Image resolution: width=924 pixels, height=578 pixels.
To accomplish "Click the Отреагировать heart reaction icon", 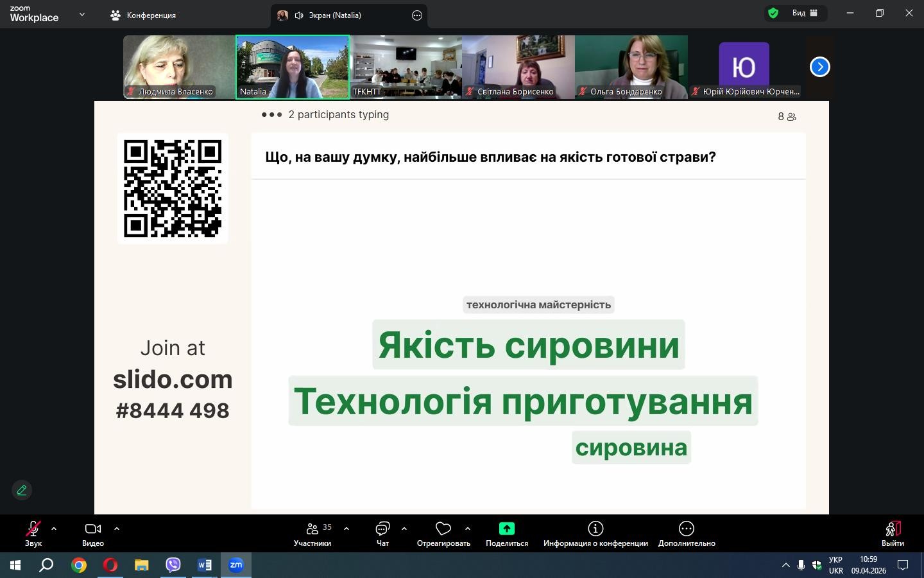I will pyautogui.click(x=443, y=529).
